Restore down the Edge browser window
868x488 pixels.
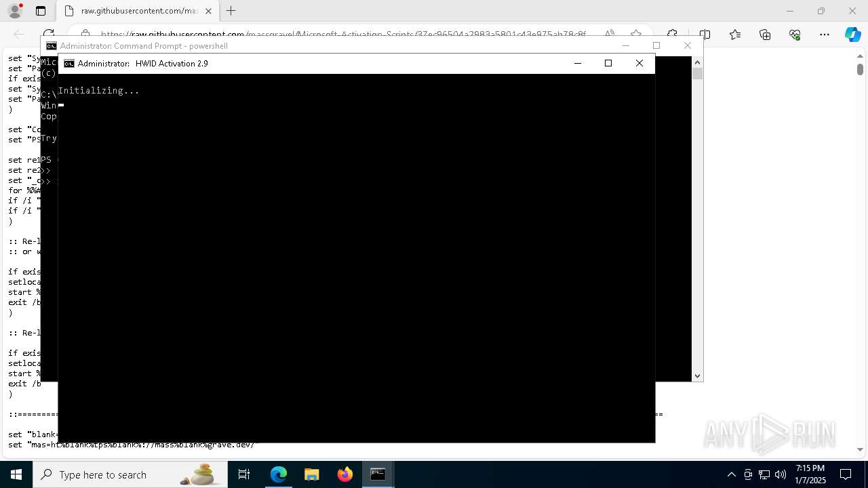tap(821, 11)
